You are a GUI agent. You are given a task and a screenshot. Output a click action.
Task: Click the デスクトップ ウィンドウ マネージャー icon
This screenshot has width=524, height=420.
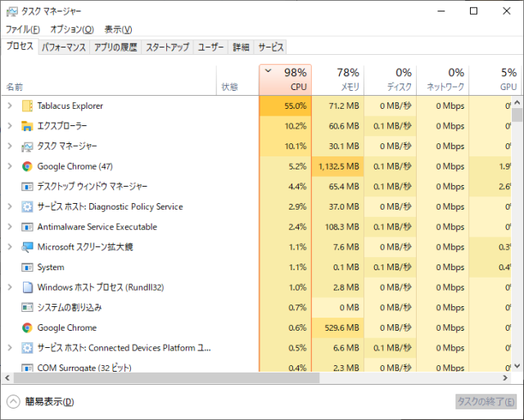pyautogui.click(x=27, y=187)
